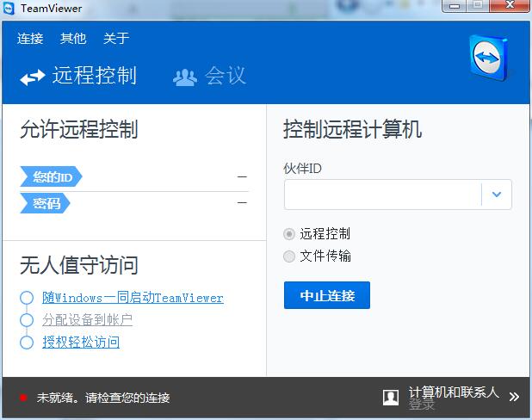The height and width of the screenshot is (420, 532).
Task: Close the TeamViewer window
Action: [x=510, y=6]
